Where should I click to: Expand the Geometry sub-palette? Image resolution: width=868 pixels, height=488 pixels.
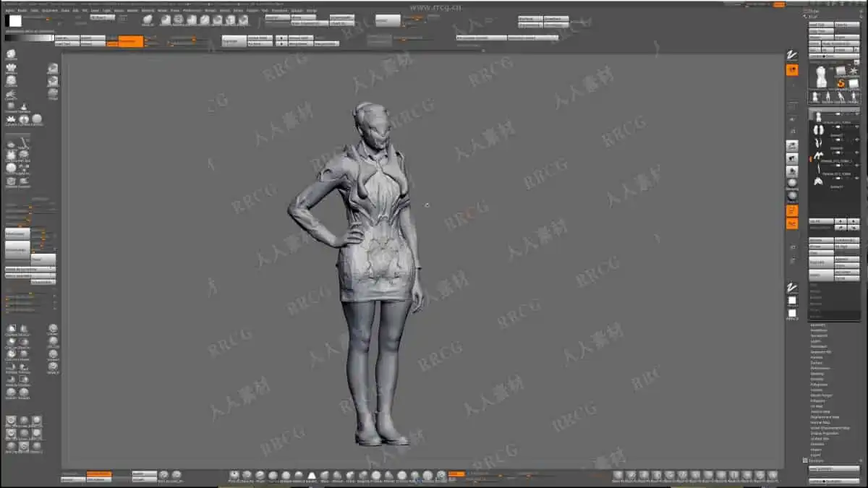point(818,325)
